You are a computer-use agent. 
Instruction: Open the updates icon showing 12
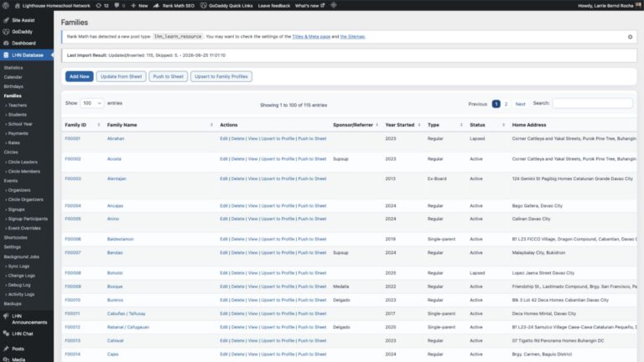click(x=102, y=6)
